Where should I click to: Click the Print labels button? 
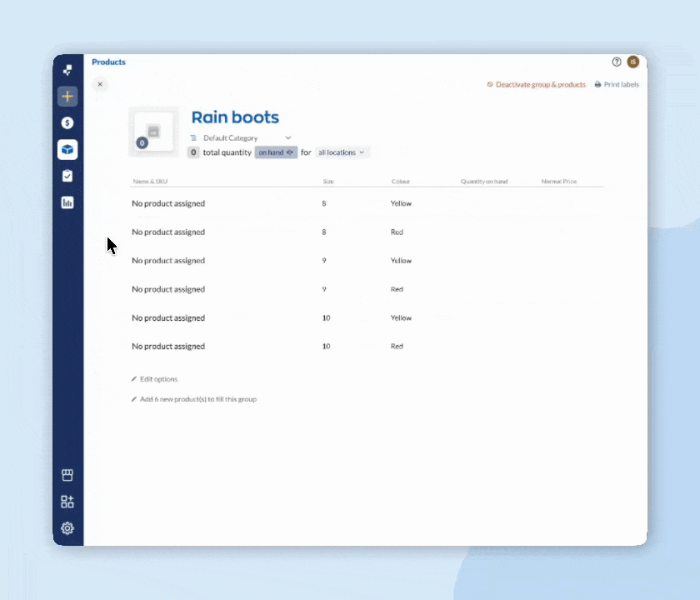tap(617, 84)
